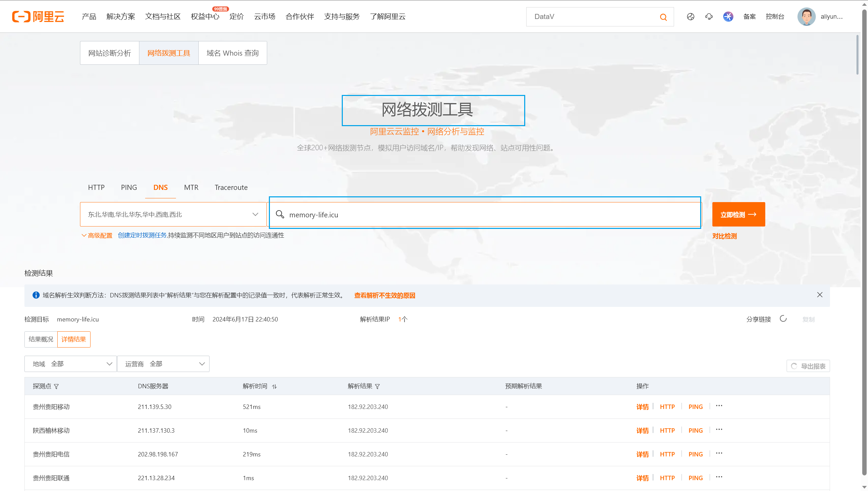Open the 产品 menu
This screenshot has width=868, height=491.
(x=89, y=17)
